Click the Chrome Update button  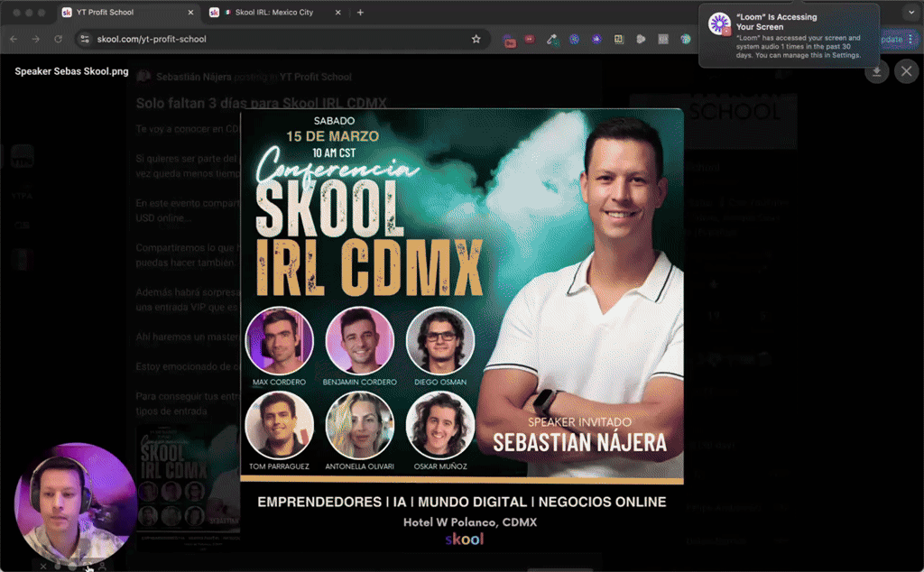coord(892,39)
